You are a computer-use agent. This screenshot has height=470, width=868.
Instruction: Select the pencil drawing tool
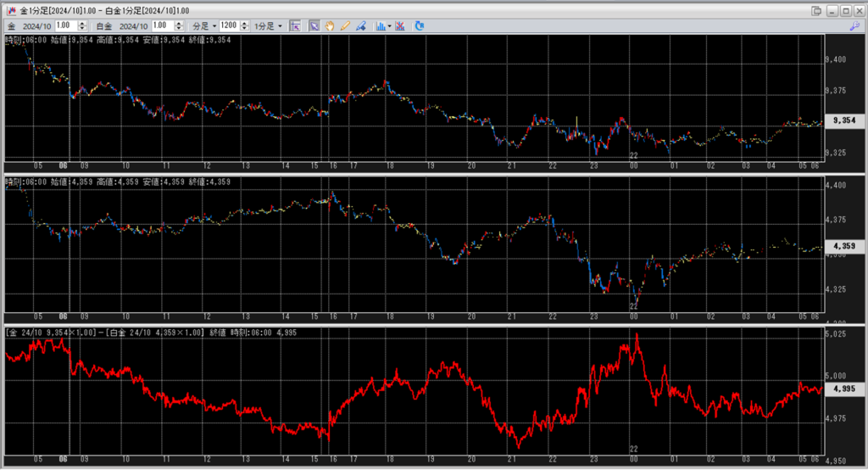(x=344, y=26)
